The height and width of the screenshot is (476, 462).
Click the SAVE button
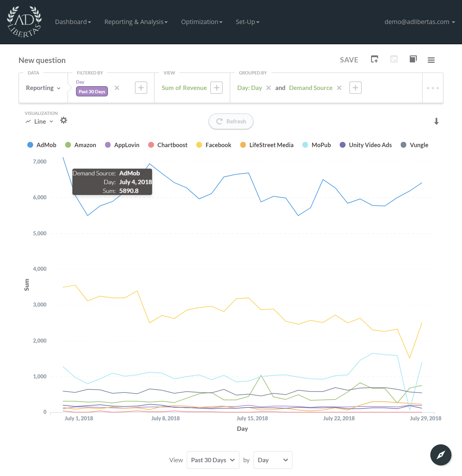point(349,60)
